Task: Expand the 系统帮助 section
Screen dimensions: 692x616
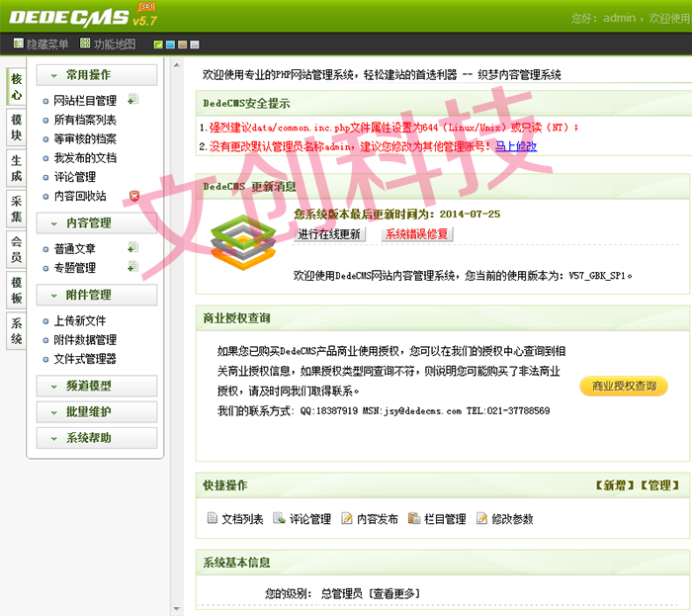Action: [97, 438]
